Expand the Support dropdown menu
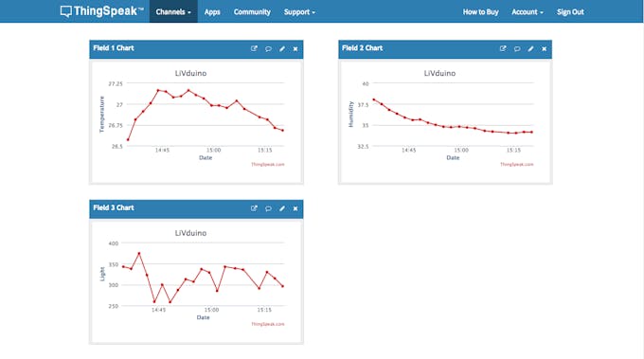Screen dimensions: 644x359 click(299, 12)
